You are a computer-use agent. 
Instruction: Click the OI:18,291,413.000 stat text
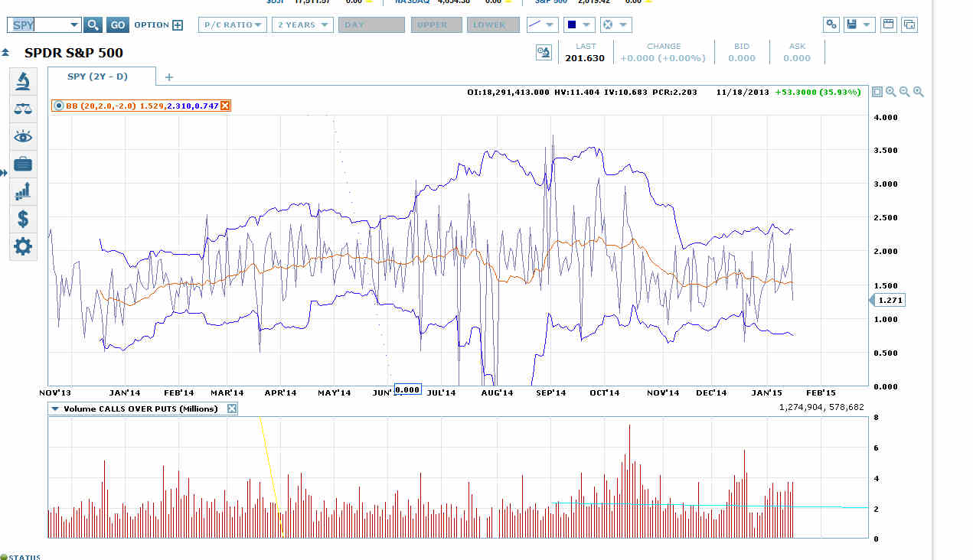[508, 92]
